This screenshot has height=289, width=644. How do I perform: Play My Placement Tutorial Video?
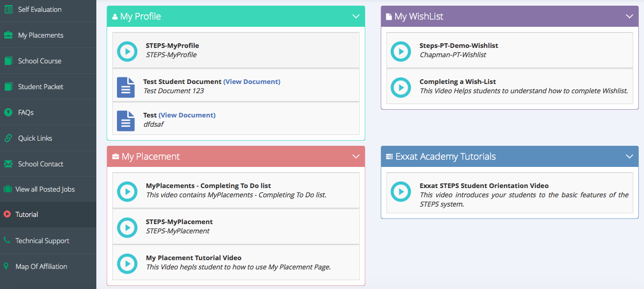127,263
